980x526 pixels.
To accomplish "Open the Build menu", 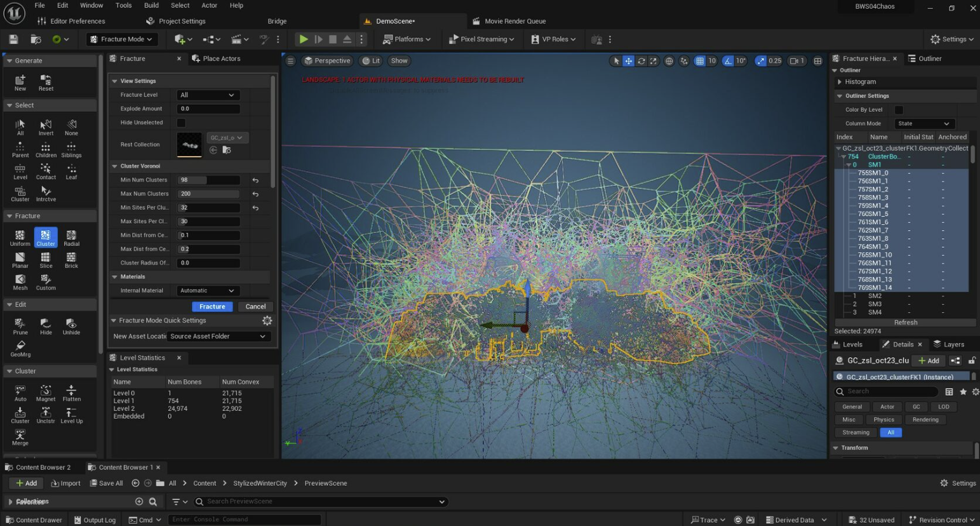I will tap(151, 5).
